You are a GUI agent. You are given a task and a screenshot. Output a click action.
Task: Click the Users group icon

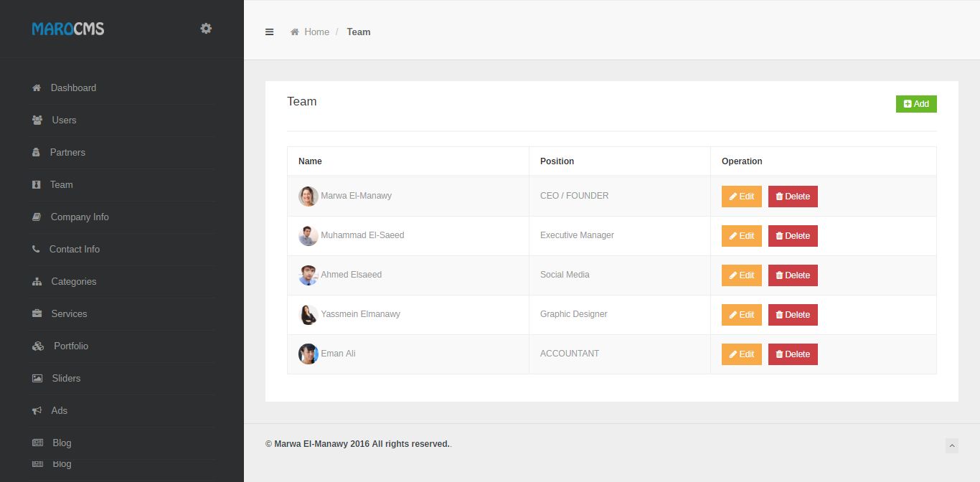pyautogui.click(x=37, y=120)
